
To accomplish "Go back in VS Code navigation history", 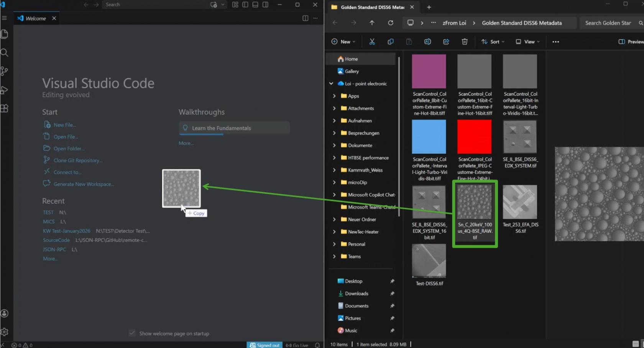I will [86, 5].
